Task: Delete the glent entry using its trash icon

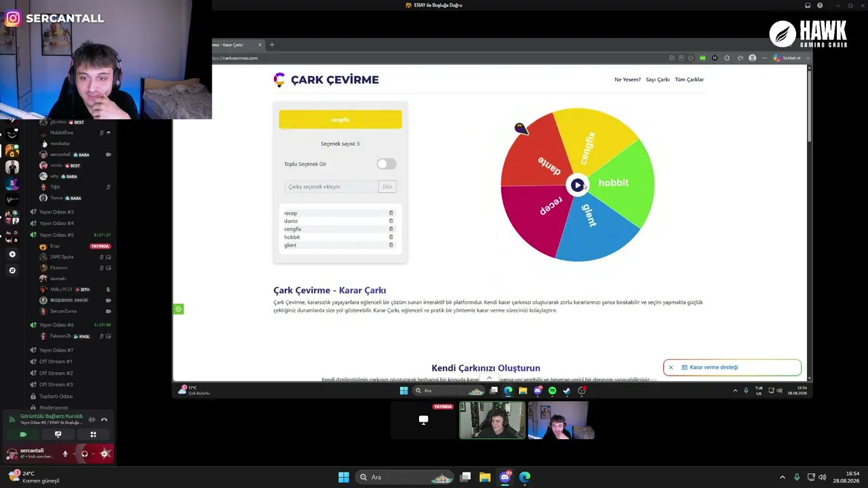Action: tap(391, 245)
